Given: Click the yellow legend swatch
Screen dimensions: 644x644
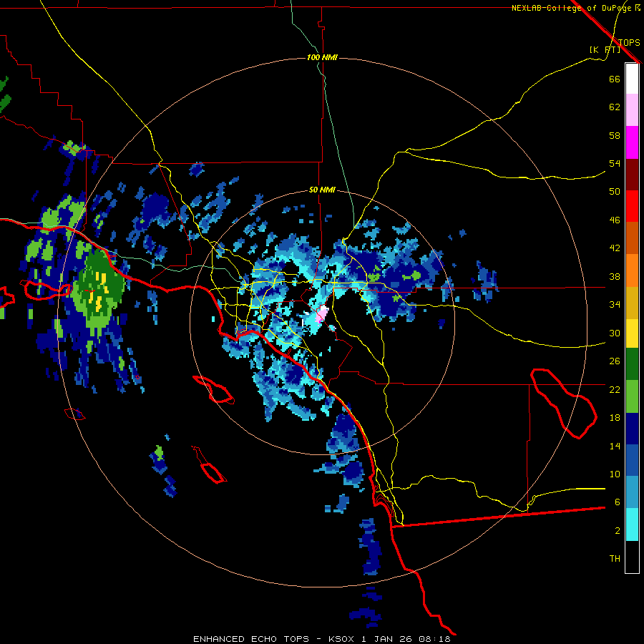Looking at the screenshot, I should coord(632,333).
